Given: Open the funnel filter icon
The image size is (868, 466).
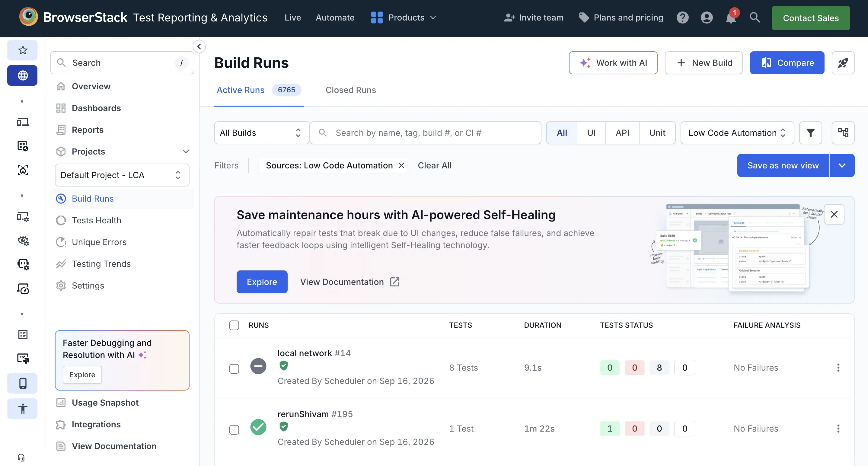Looking at the screenshot, I should point(810,133).
